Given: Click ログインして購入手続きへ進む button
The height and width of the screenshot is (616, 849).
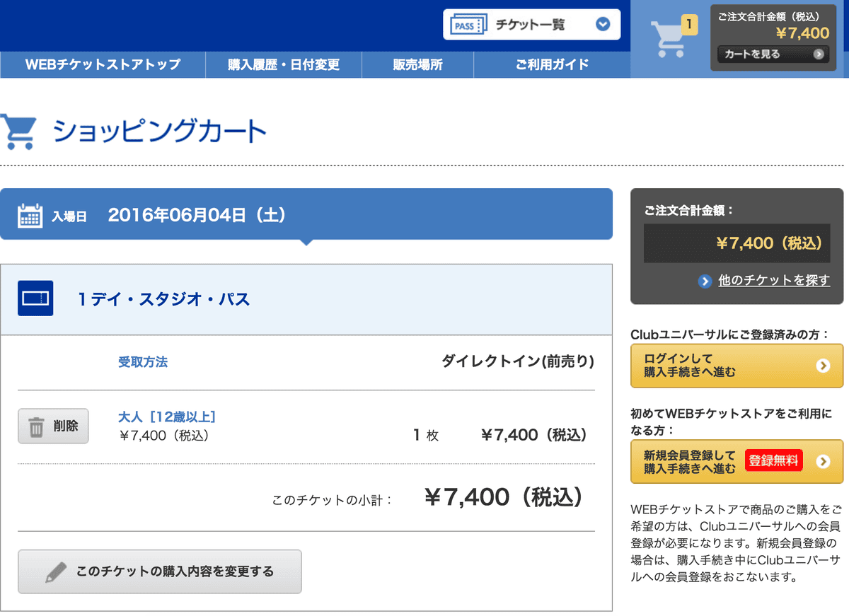Looking at the screenshot, I should (x=737, y=366).
